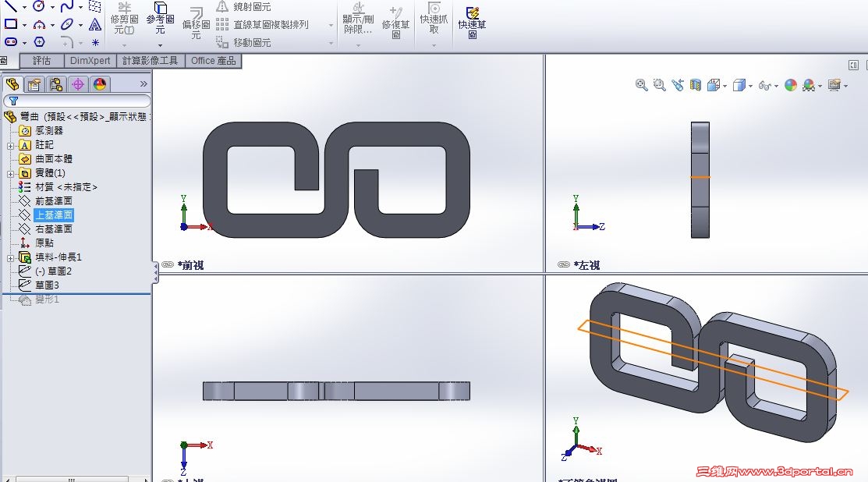This screenshot has height=482, width=868.
Task: Open Rectangle tool dropdown arrow
Action: tap(24, 25)
